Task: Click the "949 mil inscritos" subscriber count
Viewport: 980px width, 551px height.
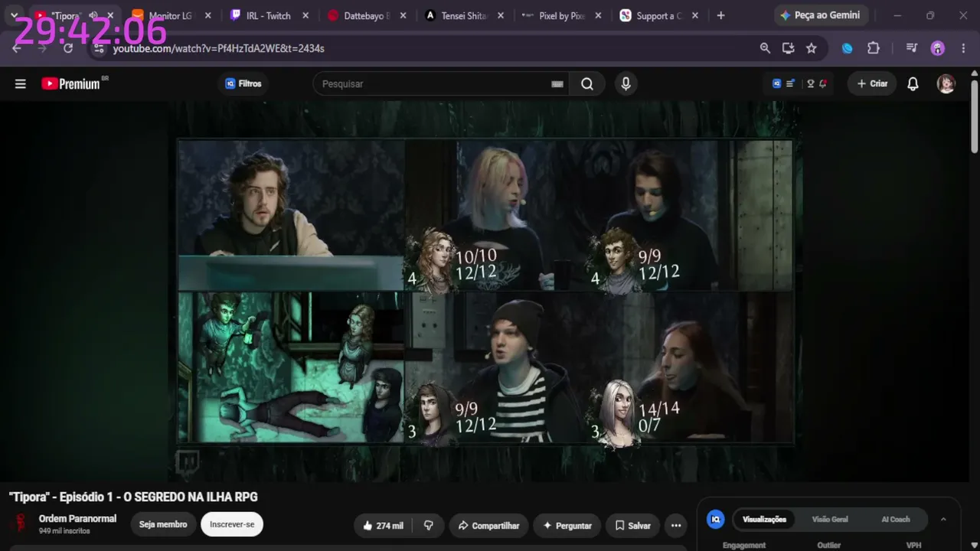Action: pos(64,531)
